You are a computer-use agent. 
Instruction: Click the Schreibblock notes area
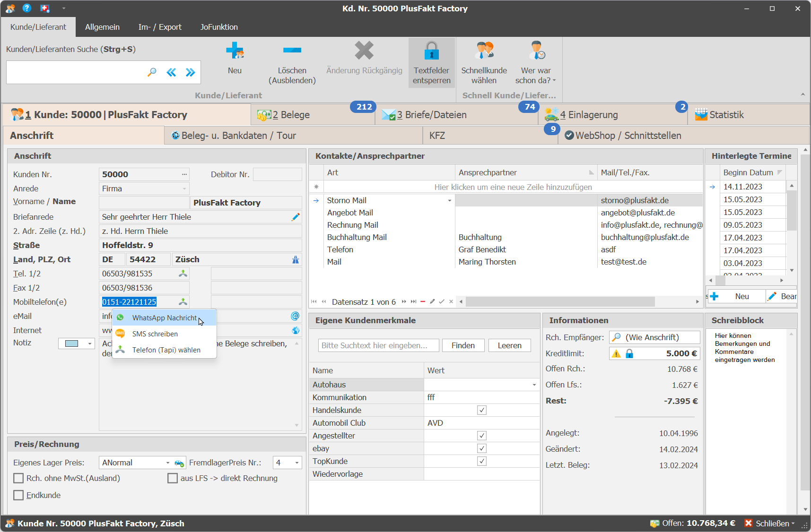coord(746,420)
